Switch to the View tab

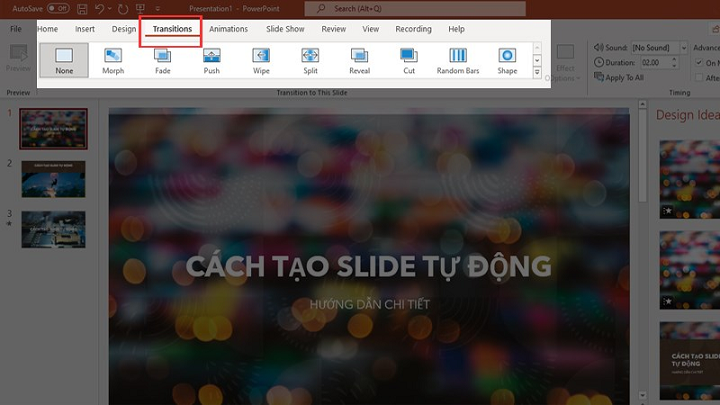(x=371, y=29)
